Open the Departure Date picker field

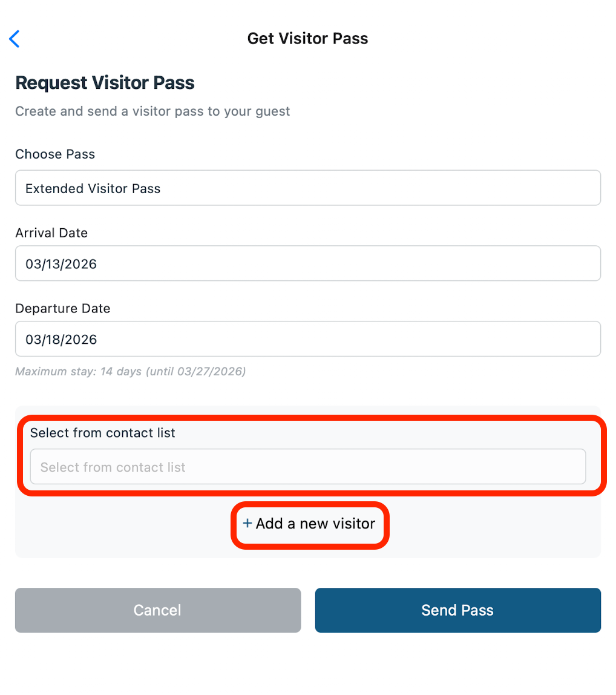tap(307, 339)
